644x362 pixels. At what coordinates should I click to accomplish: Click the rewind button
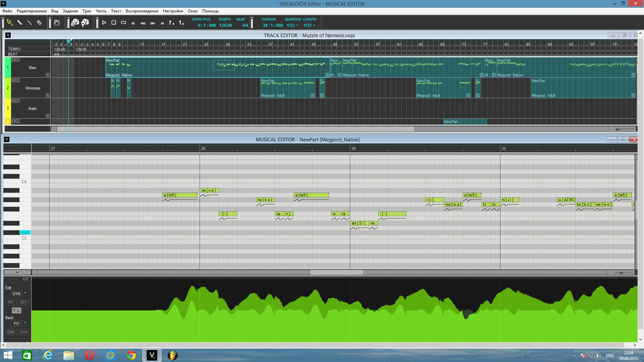coord(143,23)
